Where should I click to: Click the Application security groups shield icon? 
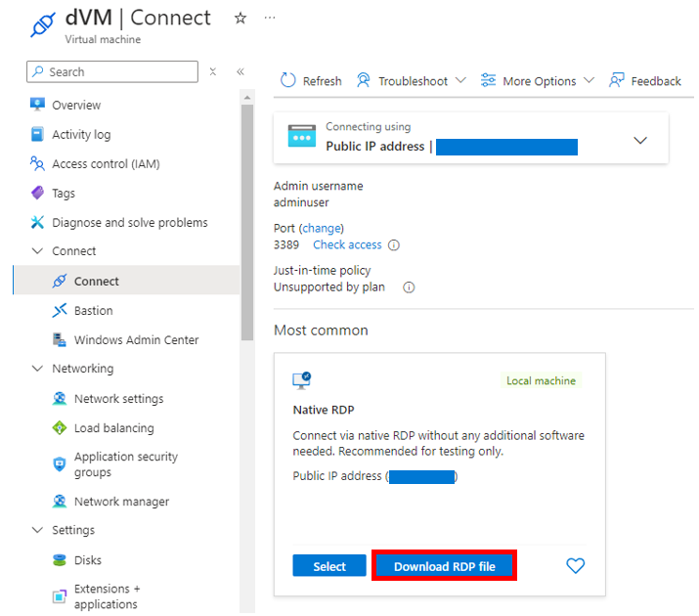[x=60, y=464]
